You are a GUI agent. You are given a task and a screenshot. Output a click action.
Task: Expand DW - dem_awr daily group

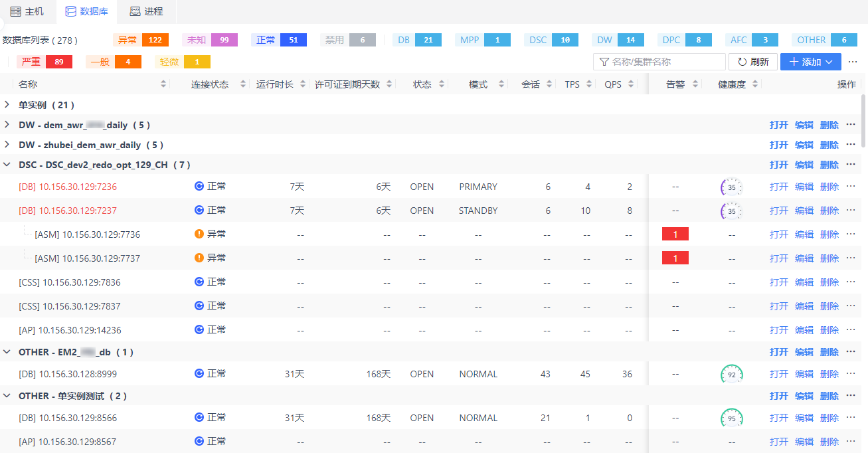click(7, 125)
